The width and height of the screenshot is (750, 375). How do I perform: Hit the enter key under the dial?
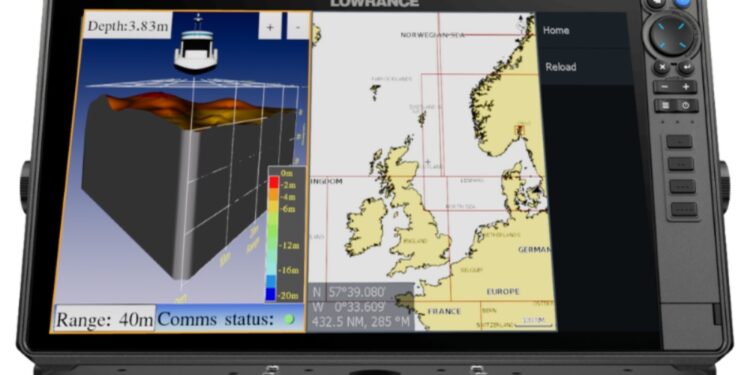click(686, 67)
